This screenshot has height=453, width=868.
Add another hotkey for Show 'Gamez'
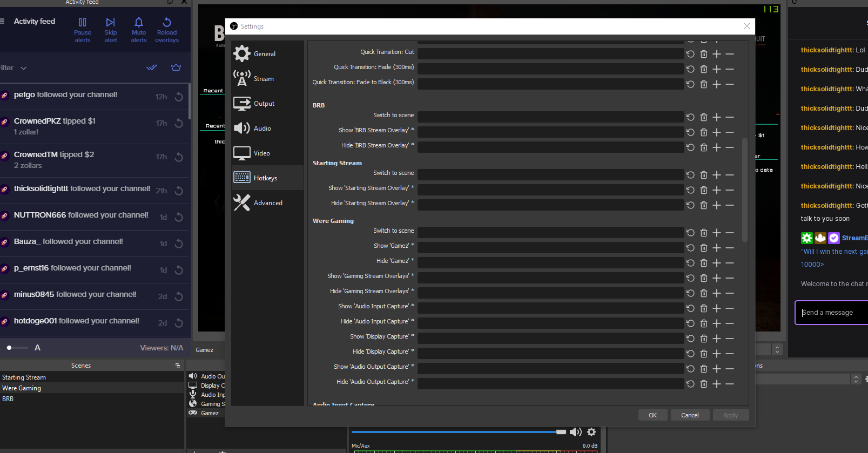tap(717, 248)
